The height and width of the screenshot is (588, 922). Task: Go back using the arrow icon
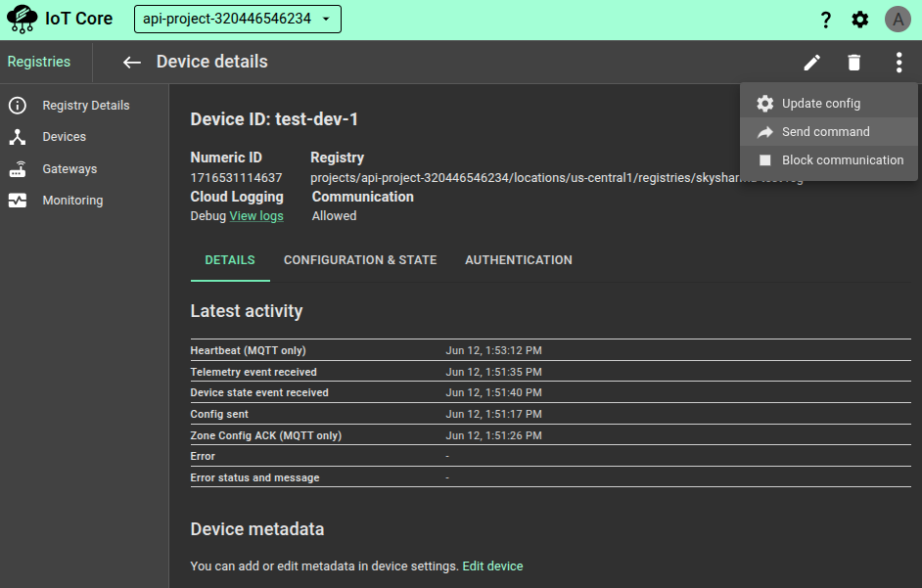pos(132,63)
